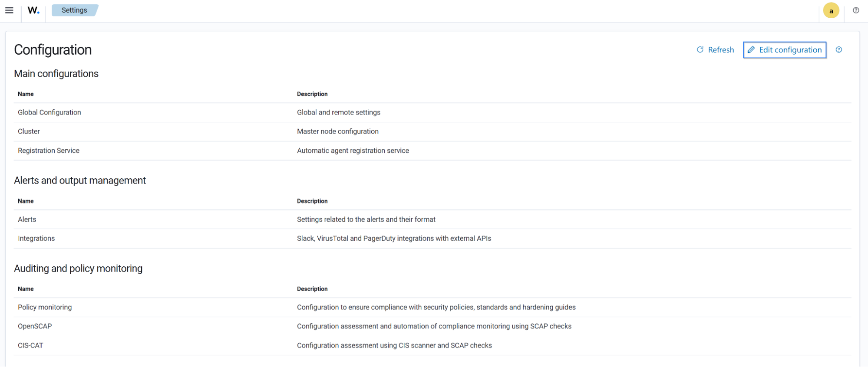Select the Settings breadcrumb tab
The height and width of the screenshot is (367, 868).
point(74,10)
